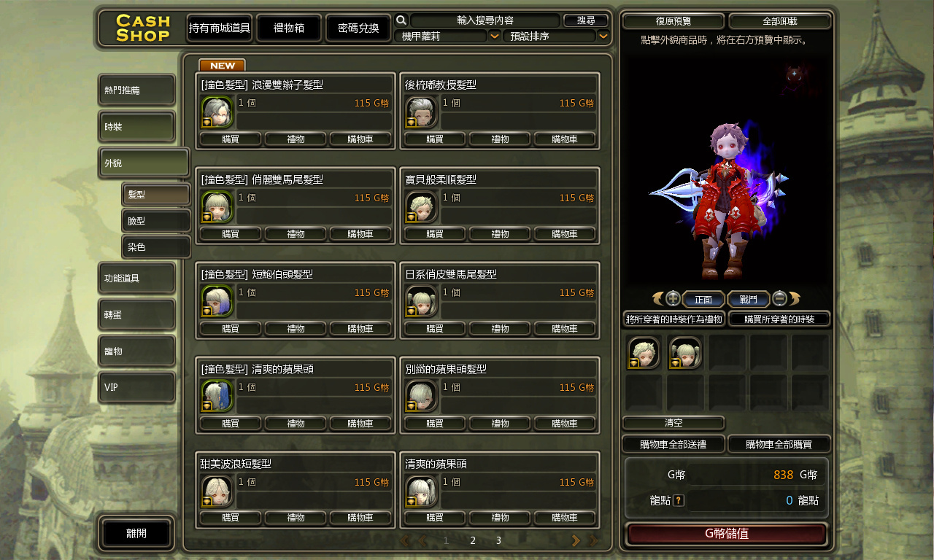The width and height of the screenshot is (934, 560).
Task: Select the 臉型 subcategory
Action: coord(156,221)
